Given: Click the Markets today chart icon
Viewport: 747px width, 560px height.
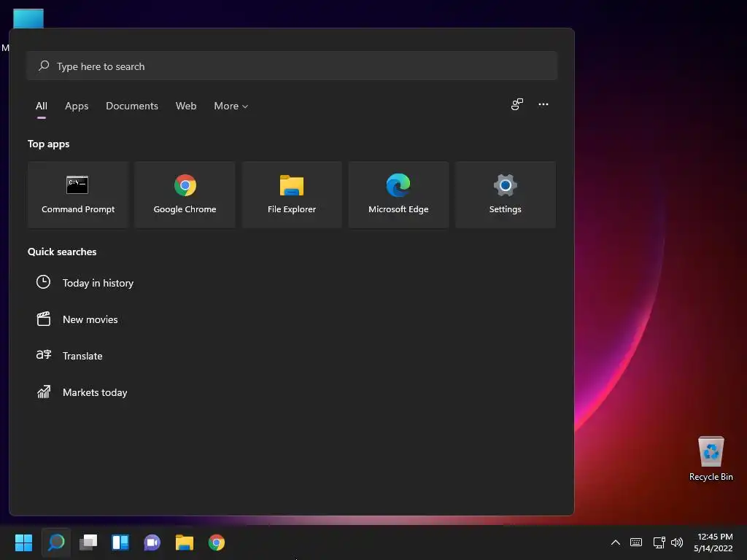Looking at the screenshot, I should pos(43,392).
